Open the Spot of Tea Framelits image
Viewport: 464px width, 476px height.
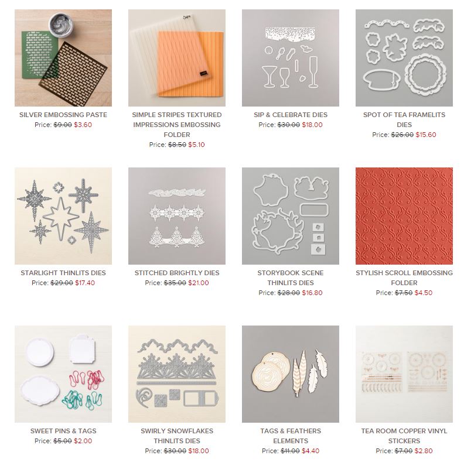pos(404,58)
